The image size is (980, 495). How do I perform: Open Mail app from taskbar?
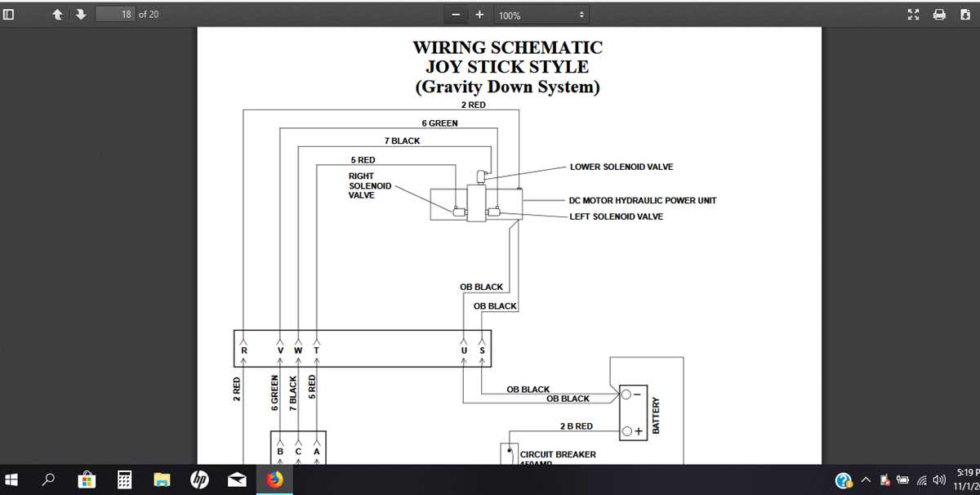(237, 479)
